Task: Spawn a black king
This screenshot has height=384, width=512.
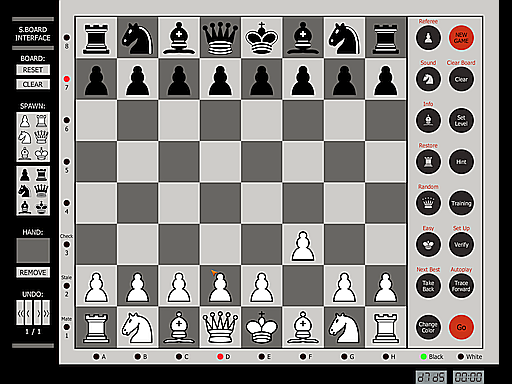Action: click(41, 207)
